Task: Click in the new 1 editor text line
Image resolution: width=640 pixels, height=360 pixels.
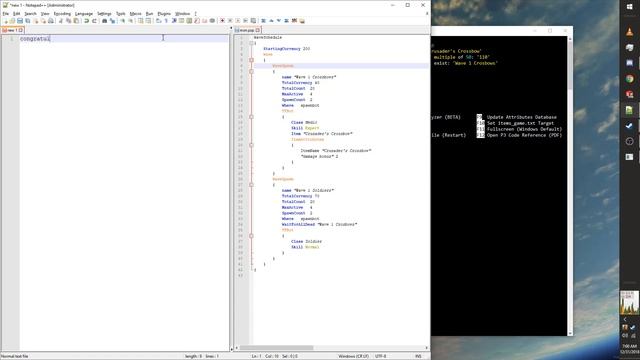Action: coord(124,39)
